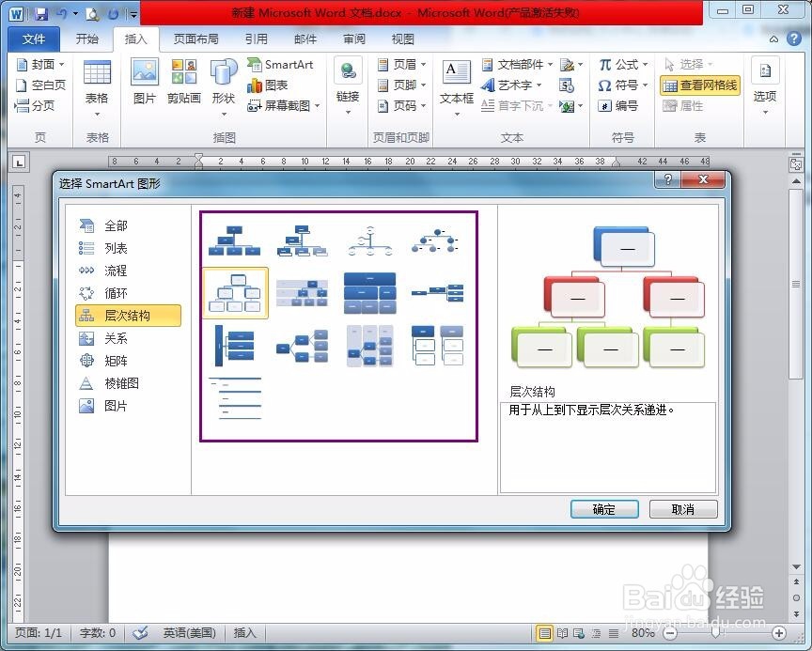This screenshot has width=812, height=651.
Task: Click the zoom out minus button
Action: coord(670,633)
